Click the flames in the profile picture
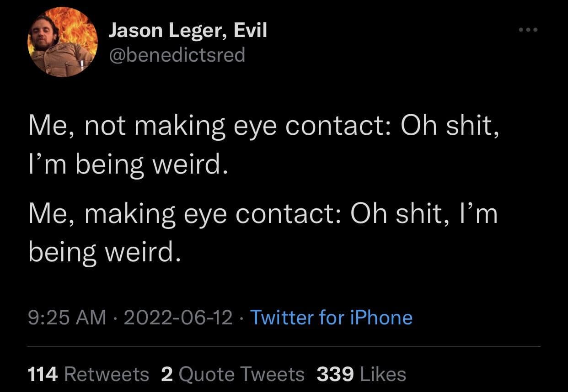 (x=82, y=27)
